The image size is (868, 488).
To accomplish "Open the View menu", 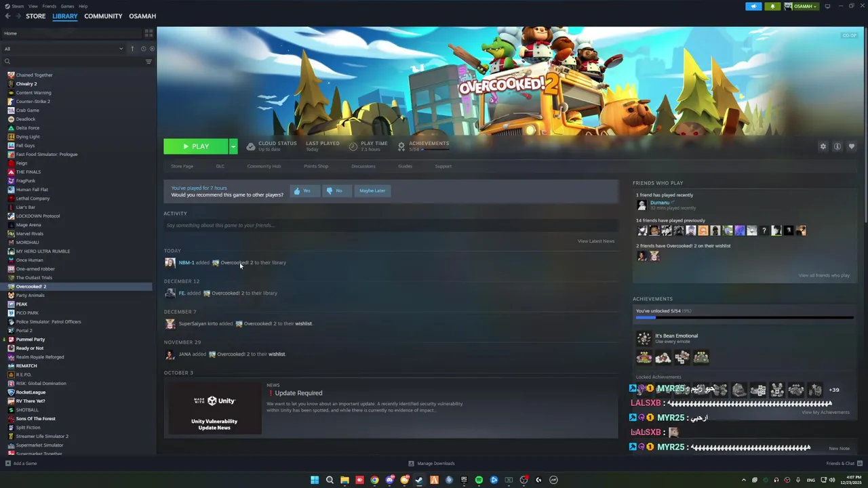I will [33, 6].
